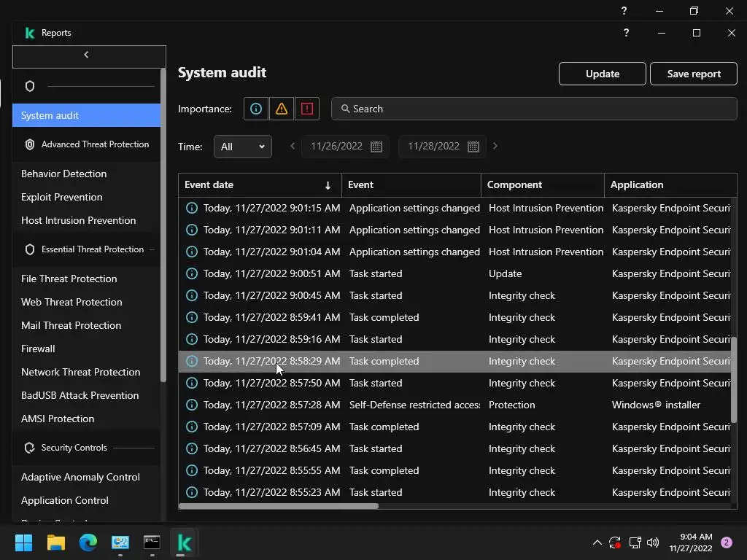Click the sidebar vertical scrollbar
This screenshot has width=747, height=560.
click(x=163, y=225)
